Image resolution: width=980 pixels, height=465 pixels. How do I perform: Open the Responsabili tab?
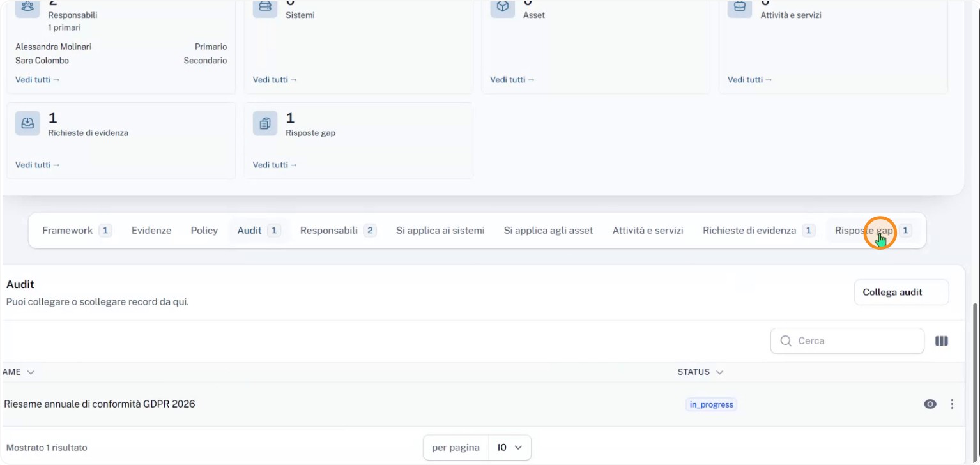point(339,231)
